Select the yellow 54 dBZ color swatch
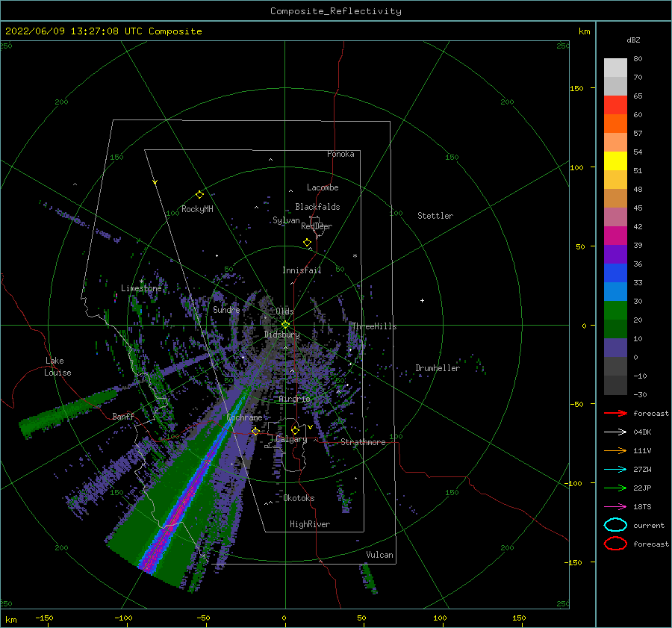The height and width of the screenshot is (628, 672). pos(615,161)
